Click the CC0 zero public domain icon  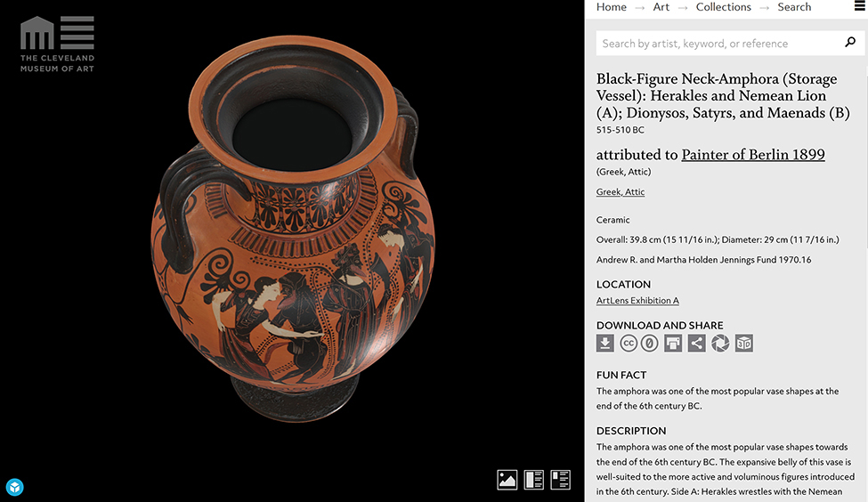coord(651,344)
